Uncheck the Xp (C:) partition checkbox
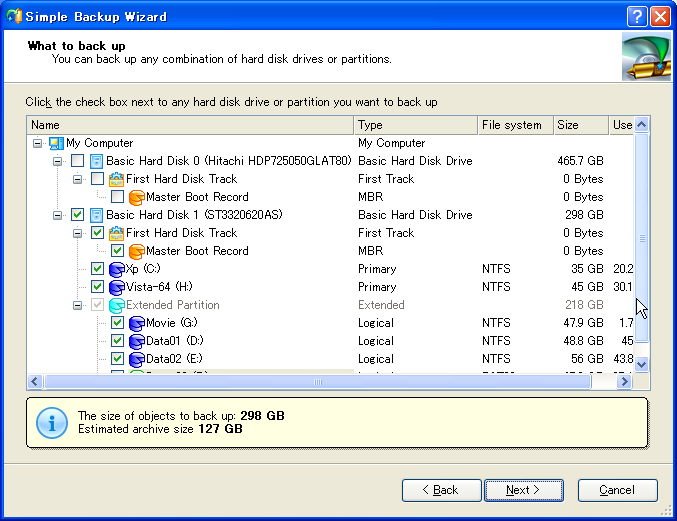This screenshot has height=521, width=677. (97, 269)
